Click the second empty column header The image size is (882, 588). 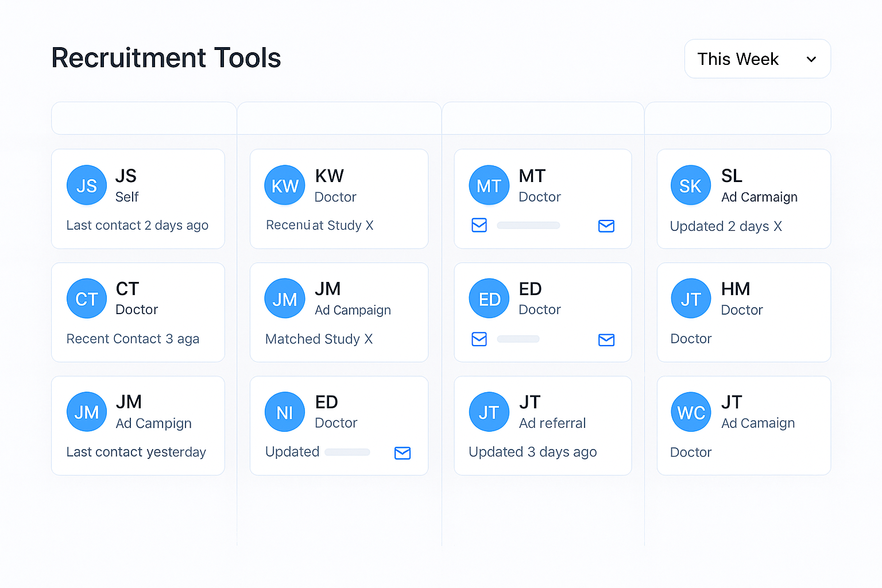(339, 118)
